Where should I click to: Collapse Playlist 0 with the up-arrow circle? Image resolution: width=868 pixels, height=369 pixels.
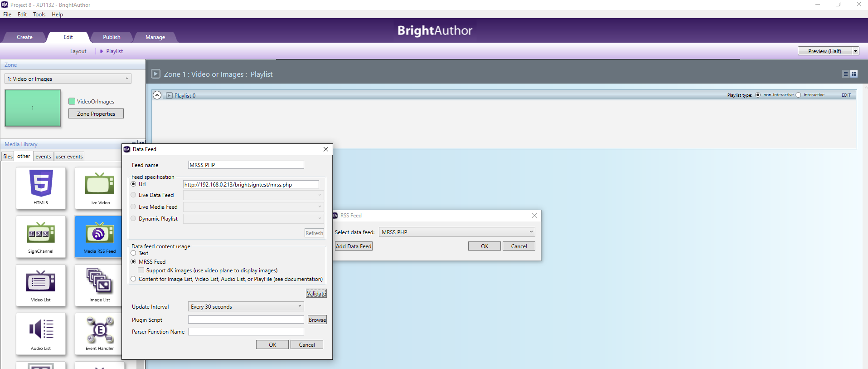[157, 95]
